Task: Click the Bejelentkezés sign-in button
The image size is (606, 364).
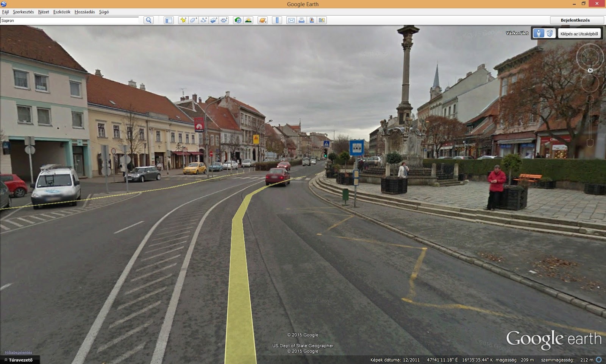Action: coord(575,20)
